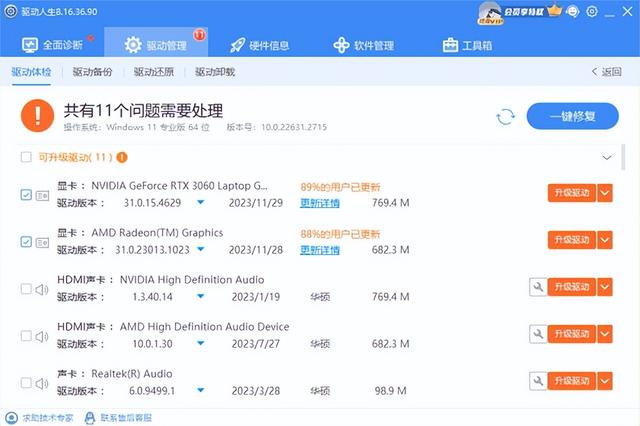The image size is (640, 426).
Task: Open the settings gear in title bar
Action: click(x=592, y=11)
